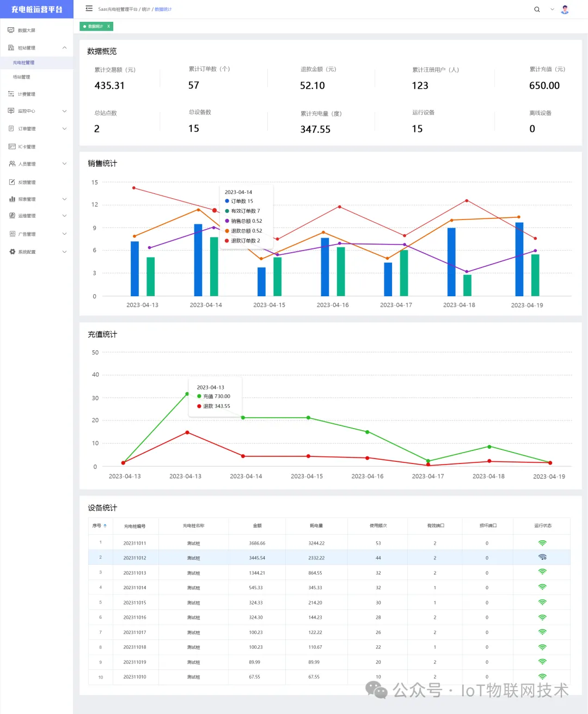Click the cell 202311011

click(134, 543)
